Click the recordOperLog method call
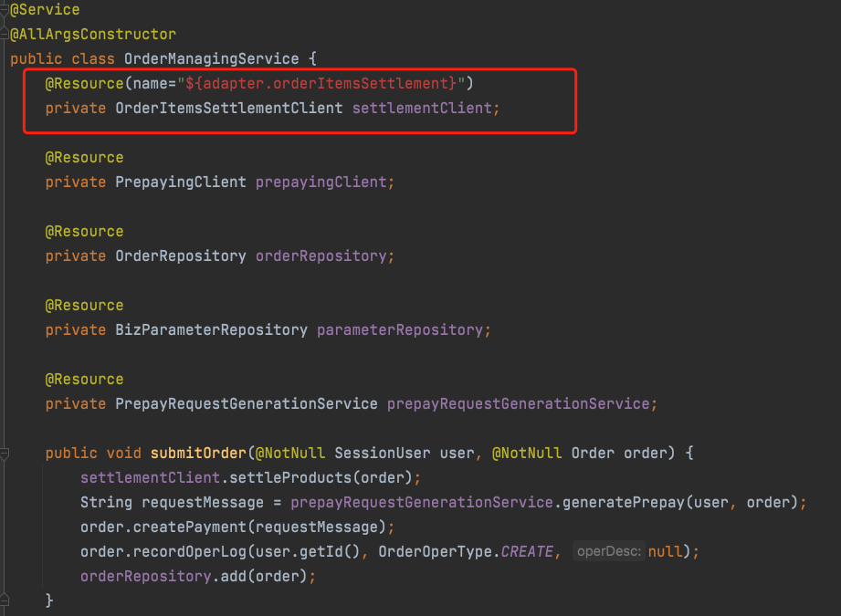 190,552
